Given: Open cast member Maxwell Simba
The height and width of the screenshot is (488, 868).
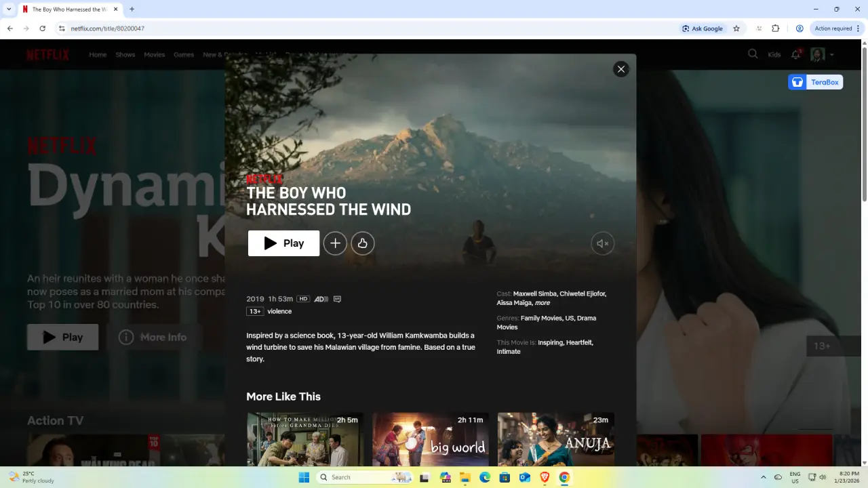Looking at the screenshot, I should 535,294.
